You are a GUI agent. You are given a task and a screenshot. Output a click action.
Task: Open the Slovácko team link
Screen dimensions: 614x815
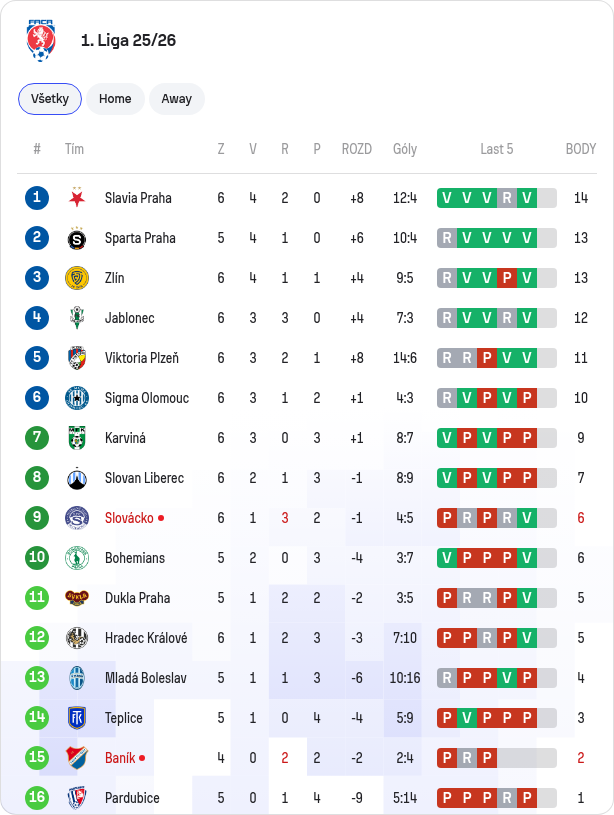(x=129, y=518)
